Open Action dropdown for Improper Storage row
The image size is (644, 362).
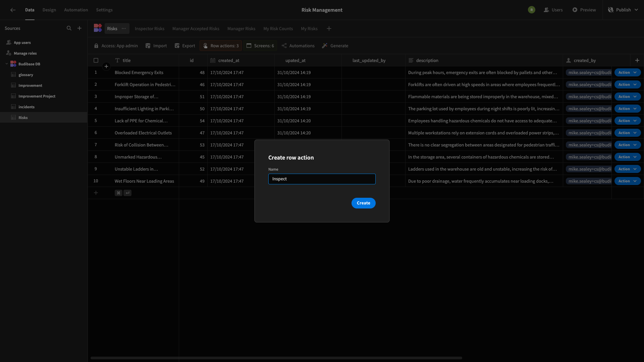(x=628, y=97)
